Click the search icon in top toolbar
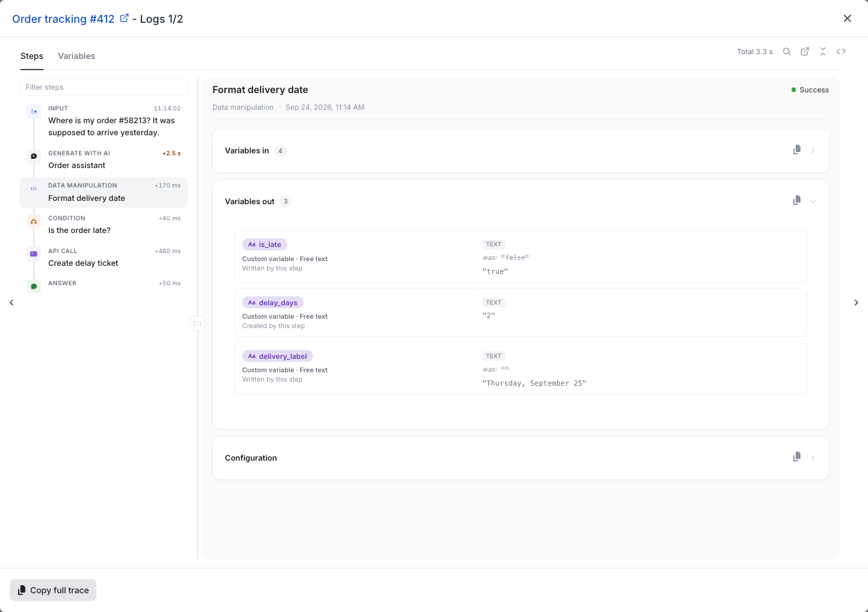Image resolution: width=868 pixels, height=612 pixels. [x=787, y=52]
